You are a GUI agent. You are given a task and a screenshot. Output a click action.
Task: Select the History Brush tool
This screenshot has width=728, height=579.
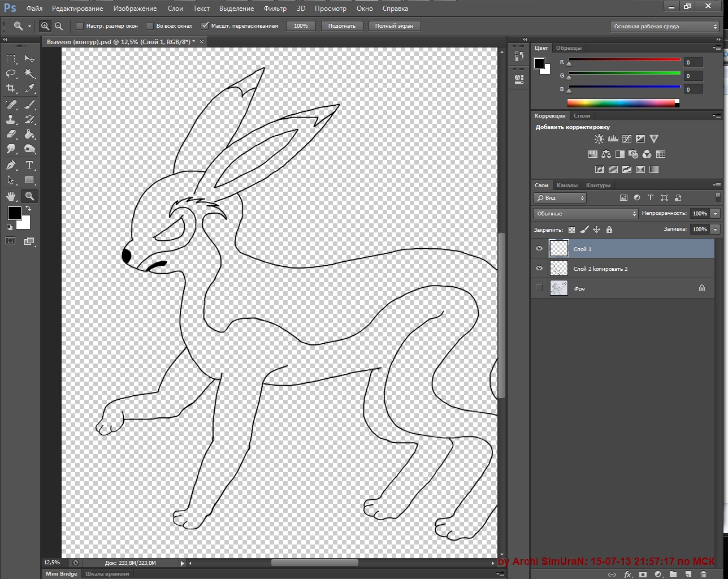[x=29, y=119]
